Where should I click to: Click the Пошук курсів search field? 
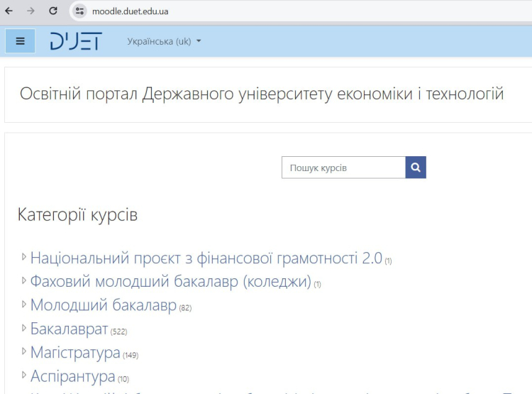(x=343, y=168)
